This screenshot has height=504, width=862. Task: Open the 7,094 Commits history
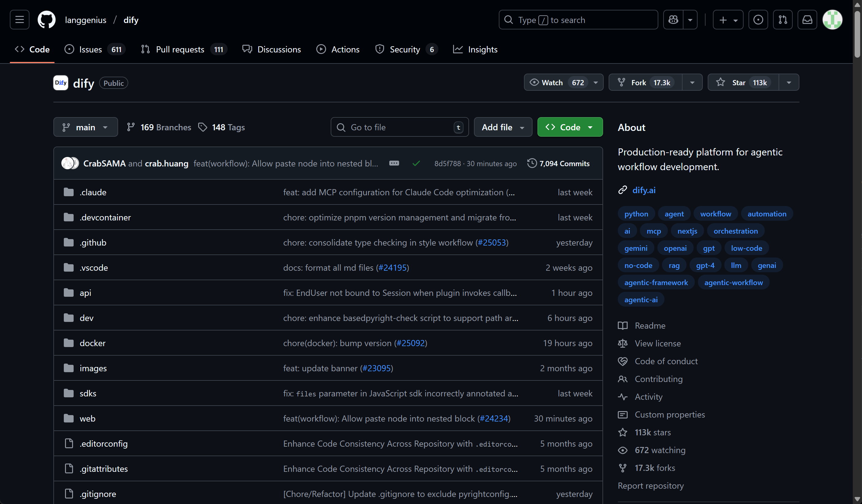click(x=558, y=163)
